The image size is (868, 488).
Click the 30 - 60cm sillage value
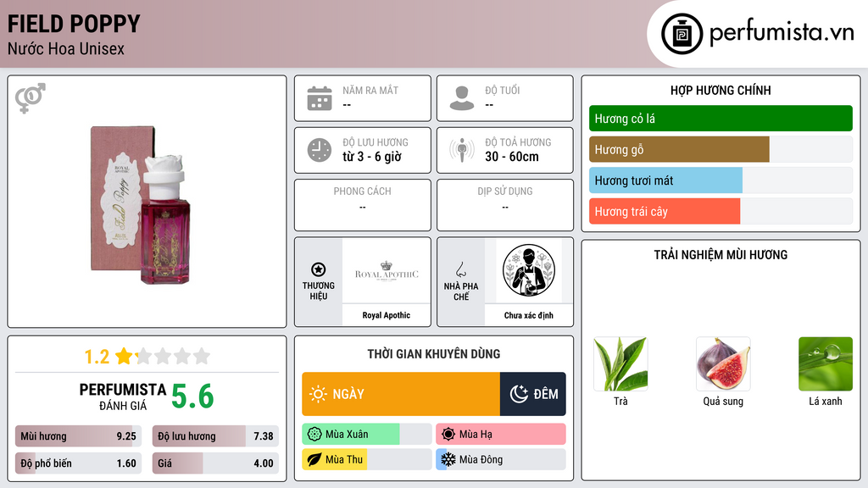click(512, 157)
